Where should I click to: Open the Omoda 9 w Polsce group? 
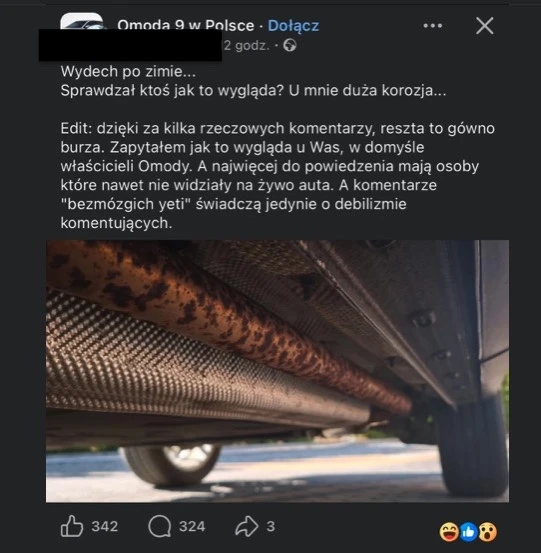[186, 25]
